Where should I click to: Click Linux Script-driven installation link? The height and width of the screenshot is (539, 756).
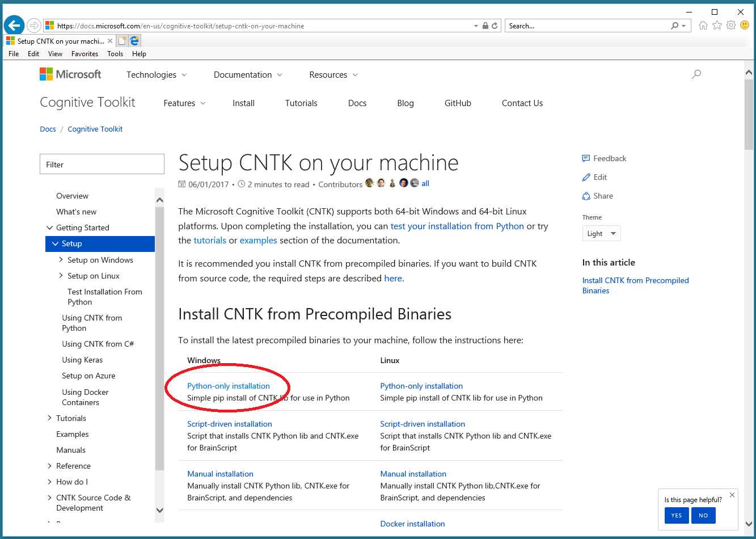(423, 424)
